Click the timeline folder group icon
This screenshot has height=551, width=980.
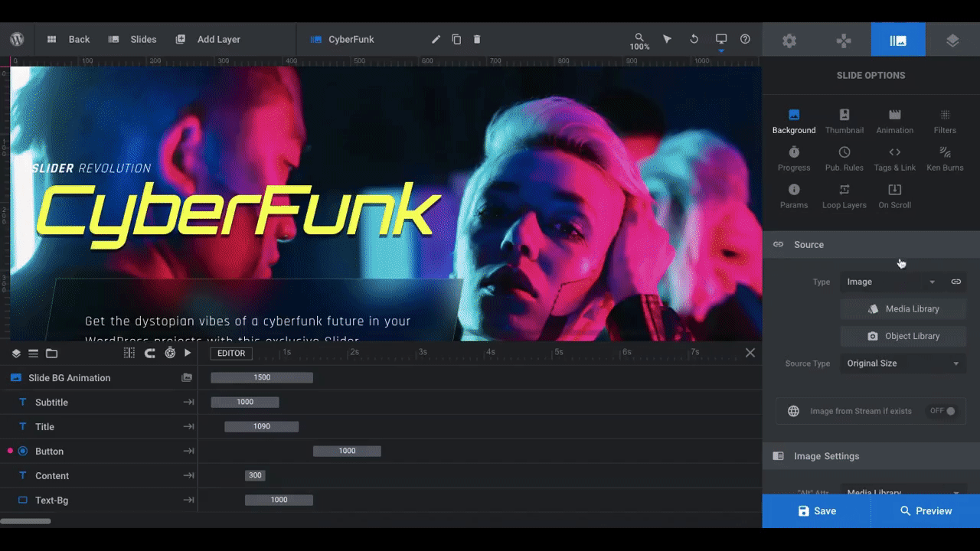51,354
